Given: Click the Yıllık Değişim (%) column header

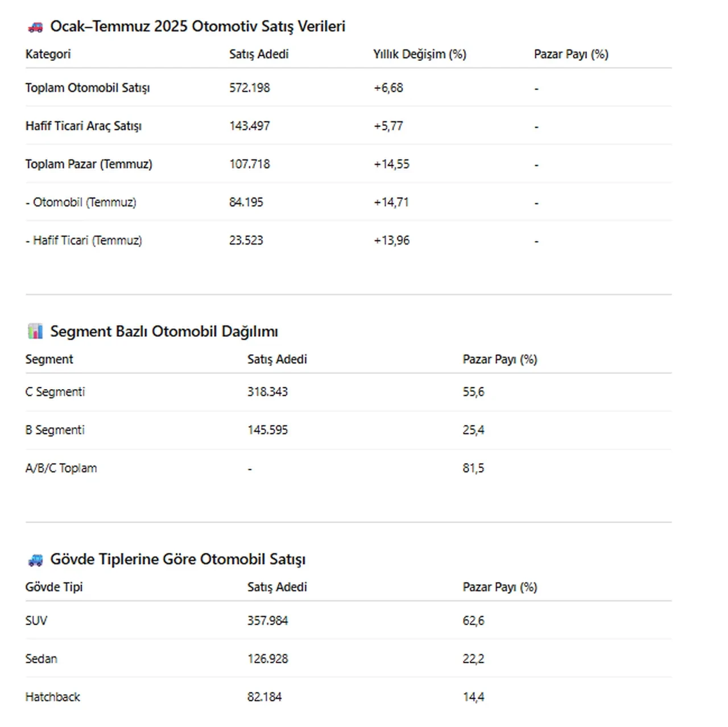Looking at the screenshot, I should (420, 54).
